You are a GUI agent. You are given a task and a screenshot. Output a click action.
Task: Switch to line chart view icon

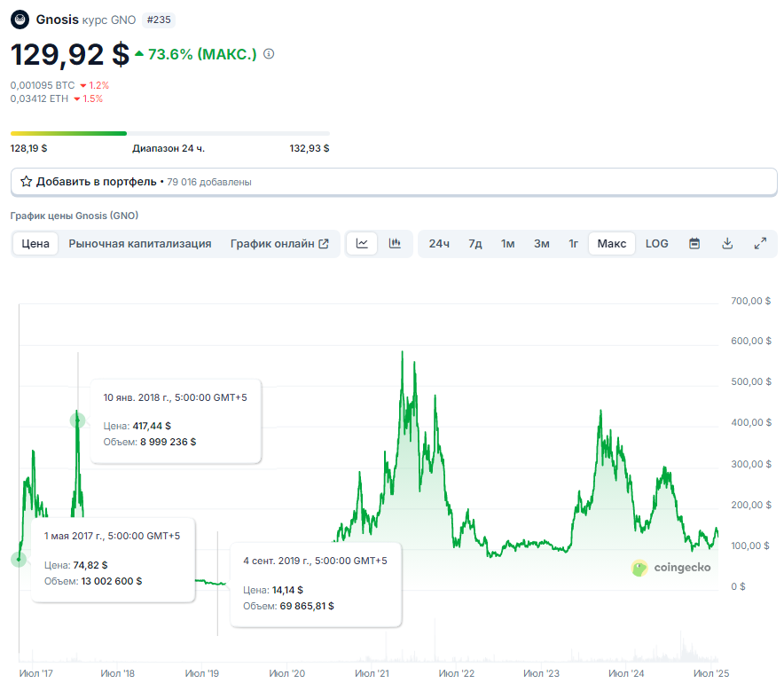pos(362,244)
